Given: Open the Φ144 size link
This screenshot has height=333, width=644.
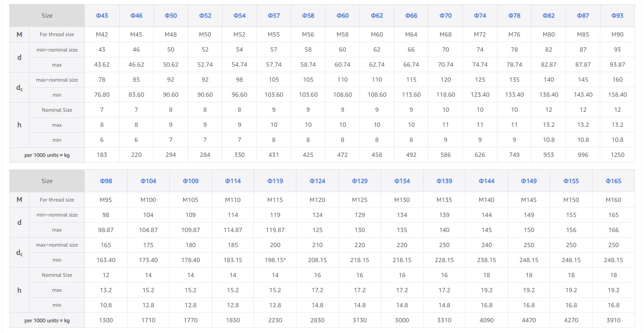Looking at the screenshot, I should click(487, 181).
